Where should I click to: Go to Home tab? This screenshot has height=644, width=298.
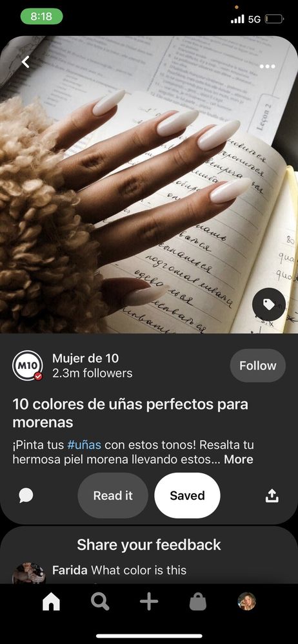click(x=52, y=602)
